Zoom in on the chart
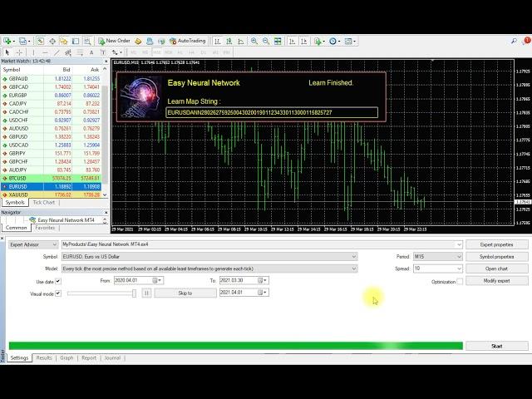This screenshot has height=399, width=532. click(254, 41)
